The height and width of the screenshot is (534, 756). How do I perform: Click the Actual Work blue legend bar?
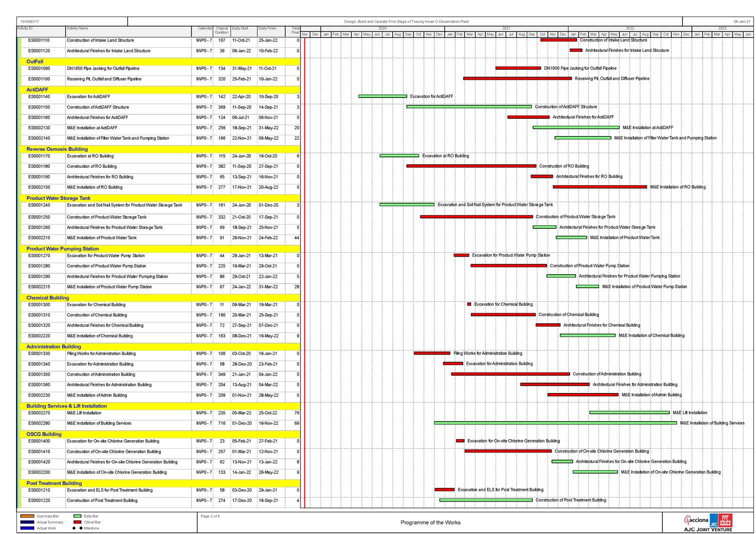(27, 528)
